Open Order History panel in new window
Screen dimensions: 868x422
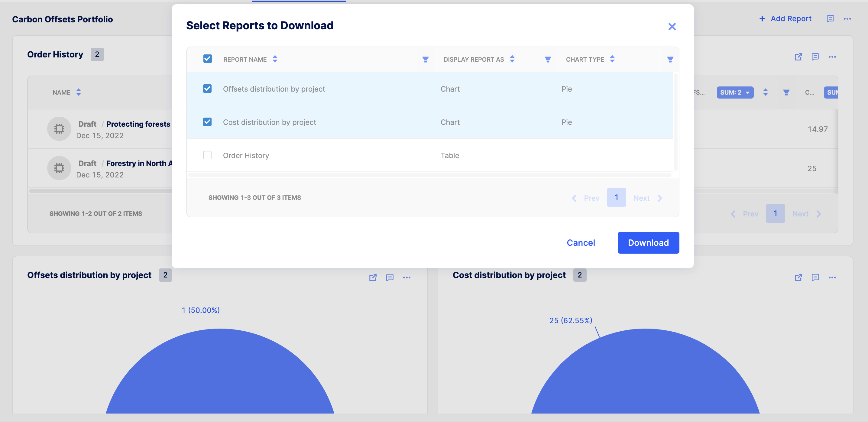click(x=798, y=57)
